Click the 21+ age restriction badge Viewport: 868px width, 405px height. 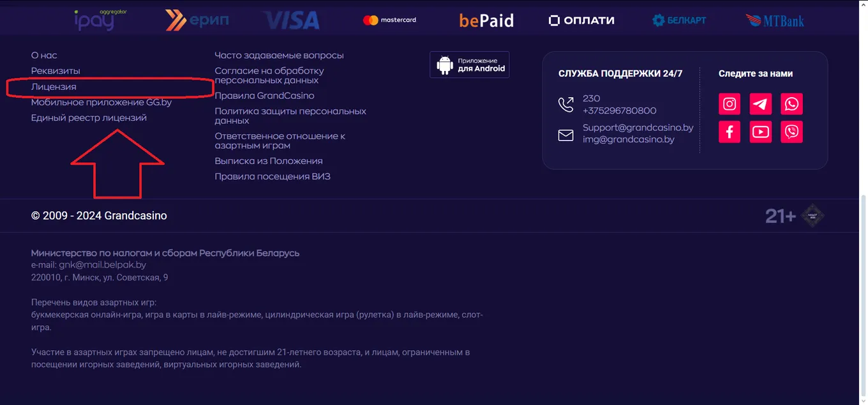click(x=781, y=217)
